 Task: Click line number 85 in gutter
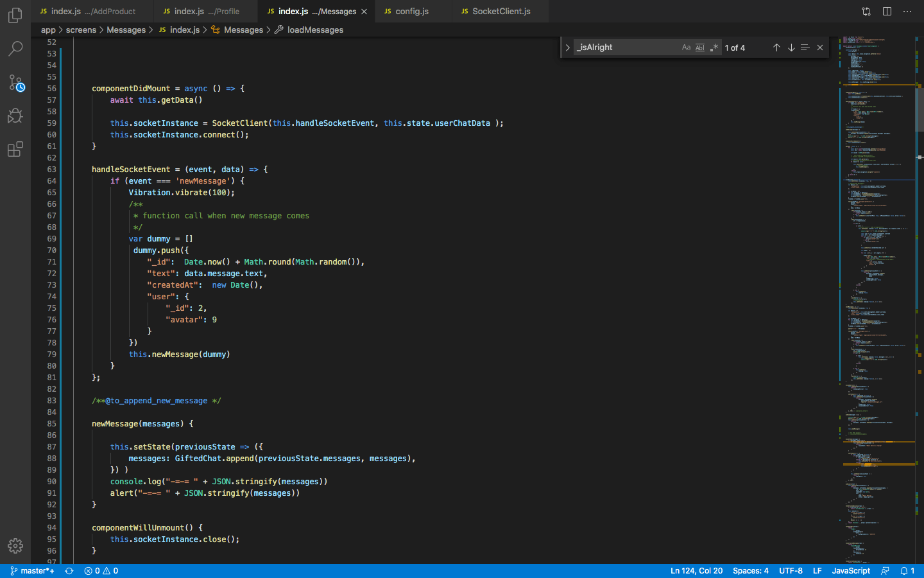coord(51,424)
